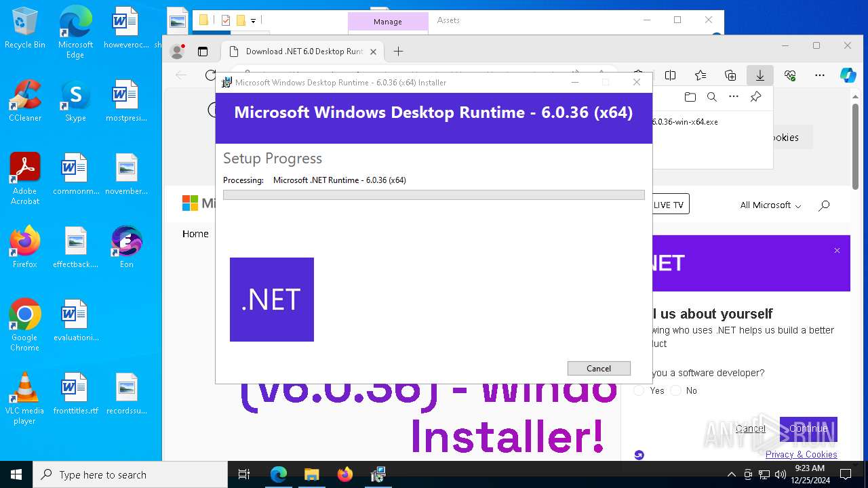This screenshot has width=868, height=488.
Task: Select the recordssu... image file icon
Action: tap(127, 394)
